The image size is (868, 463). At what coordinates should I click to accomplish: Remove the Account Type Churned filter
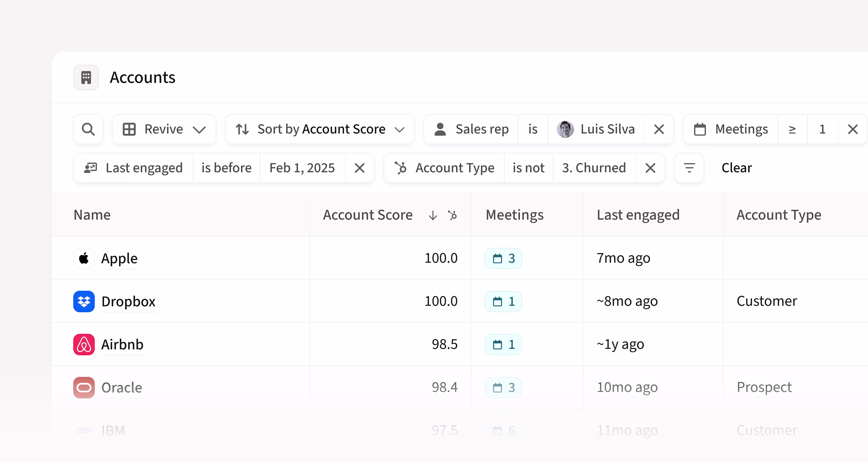tap(650, 168)
